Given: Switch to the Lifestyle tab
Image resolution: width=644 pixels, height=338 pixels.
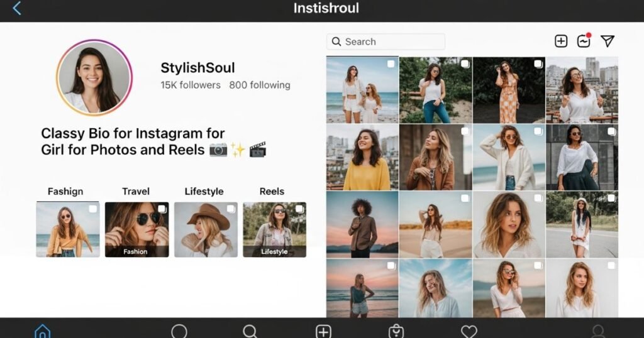Looking at the screenshot, I should pyautogui.click(x=204, y=191).
